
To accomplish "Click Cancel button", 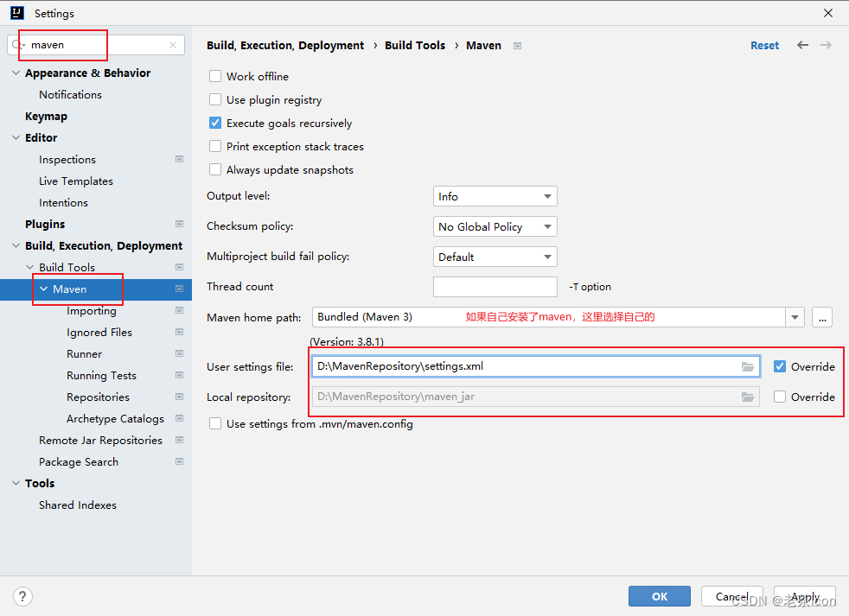I will [732, 596].
